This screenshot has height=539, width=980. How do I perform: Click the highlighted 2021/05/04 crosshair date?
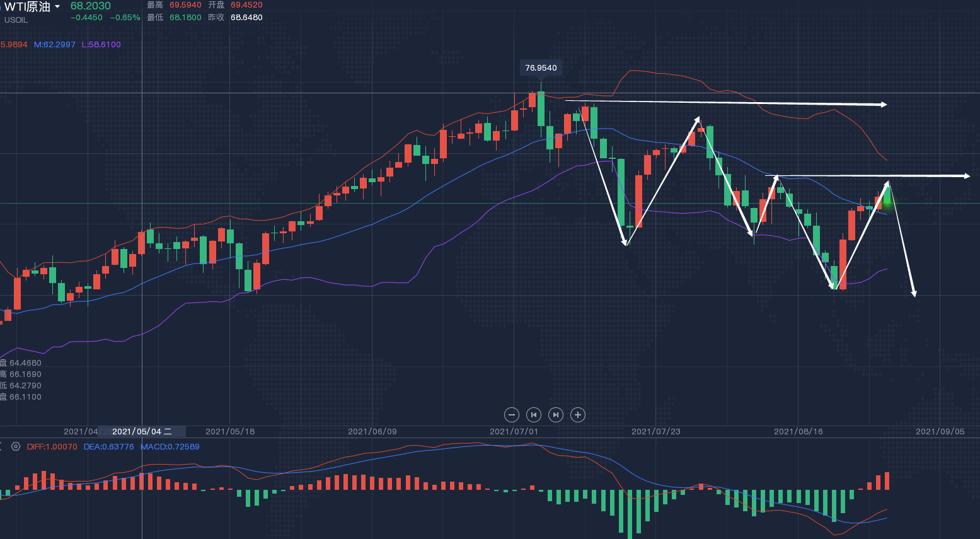point(142,432)
